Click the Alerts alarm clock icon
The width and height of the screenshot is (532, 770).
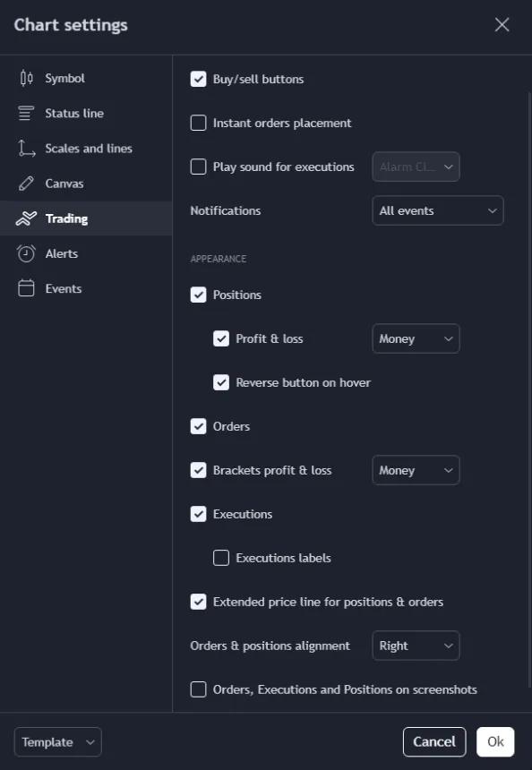point(26,253)
